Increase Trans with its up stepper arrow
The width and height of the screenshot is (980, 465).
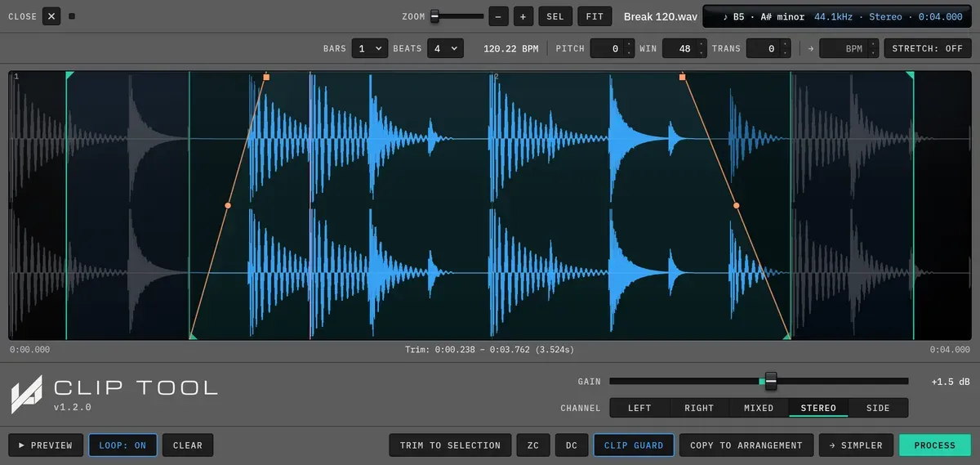[x=785, y=44]
